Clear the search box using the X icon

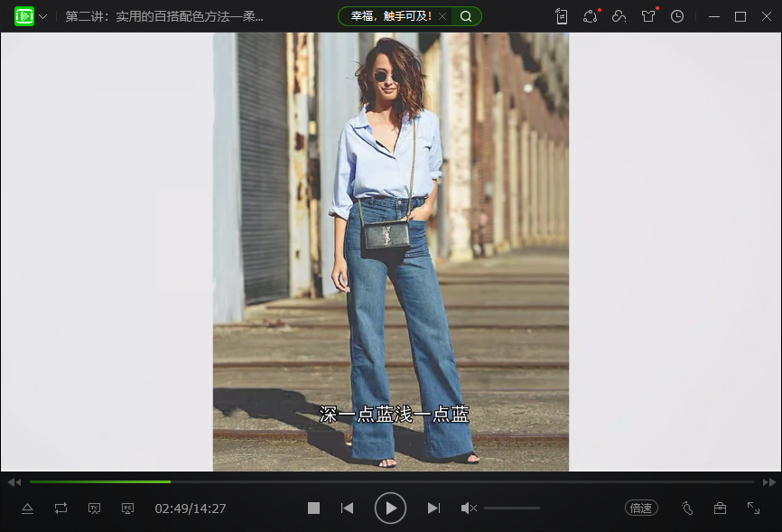(x=442, y=16)
